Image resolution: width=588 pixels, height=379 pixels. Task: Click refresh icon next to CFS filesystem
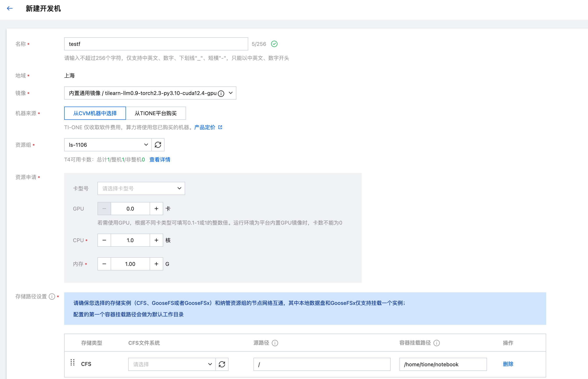222,364
